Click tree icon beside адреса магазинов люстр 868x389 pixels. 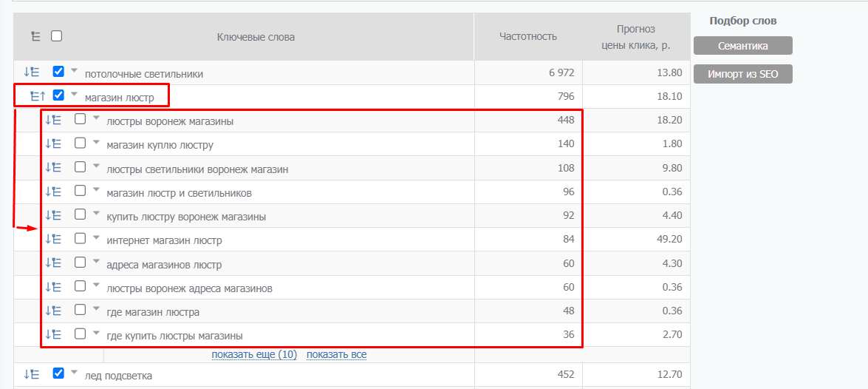[52, 263]
